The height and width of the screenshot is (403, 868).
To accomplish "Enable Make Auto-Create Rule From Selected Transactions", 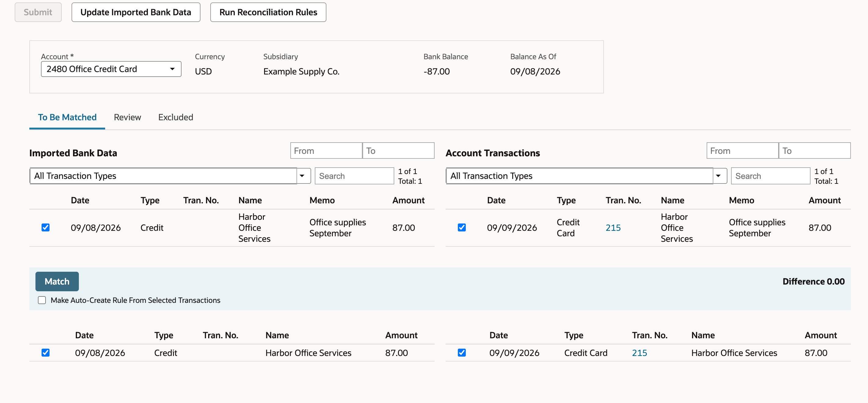I will click(x=42, y=300).
